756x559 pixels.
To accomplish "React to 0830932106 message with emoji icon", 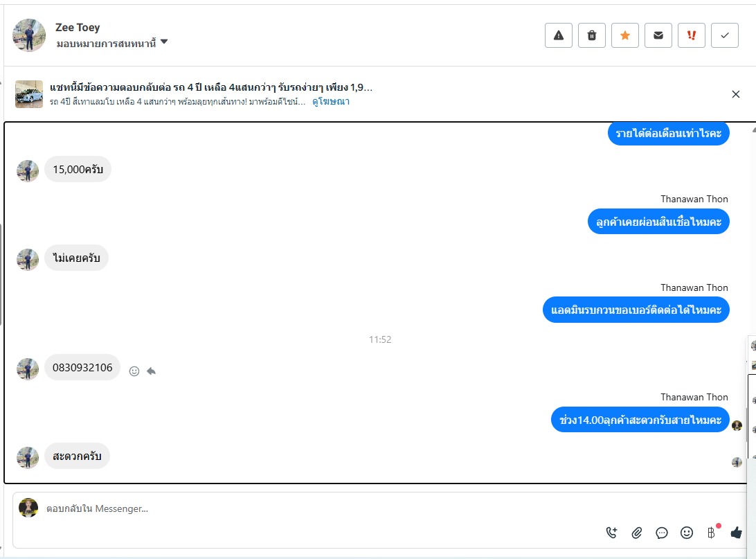I will coord(134,371).
